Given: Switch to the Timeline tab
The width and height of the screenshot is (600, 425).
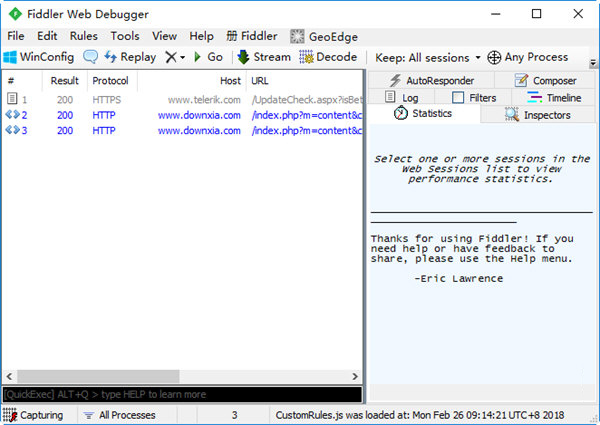Looking at the screenshot, I should (554, 98).
